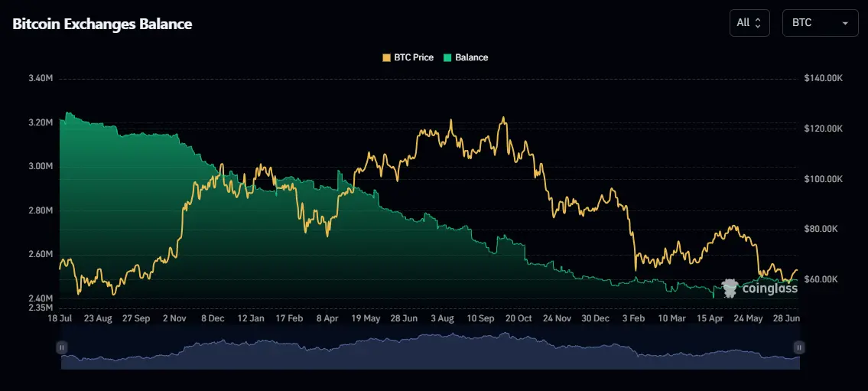Click the 3.00M left axis label
868x391 pixels.
click(41, 167)
